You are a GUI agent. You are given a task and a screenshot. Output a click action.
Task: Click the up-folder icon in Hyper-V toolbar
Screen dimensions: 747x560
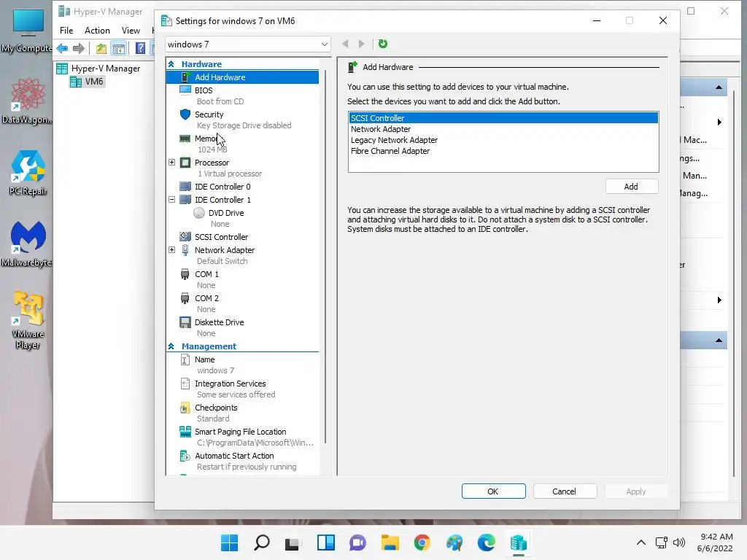point(101,48)
